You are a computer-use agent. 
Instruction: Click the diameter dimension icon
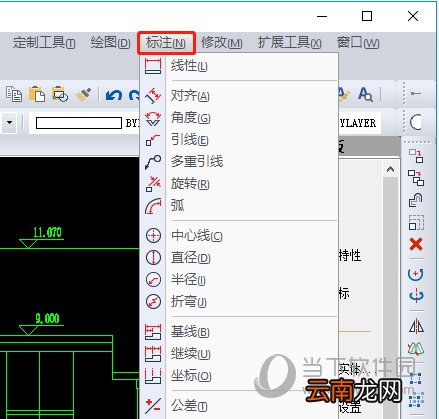pos(153,257)
